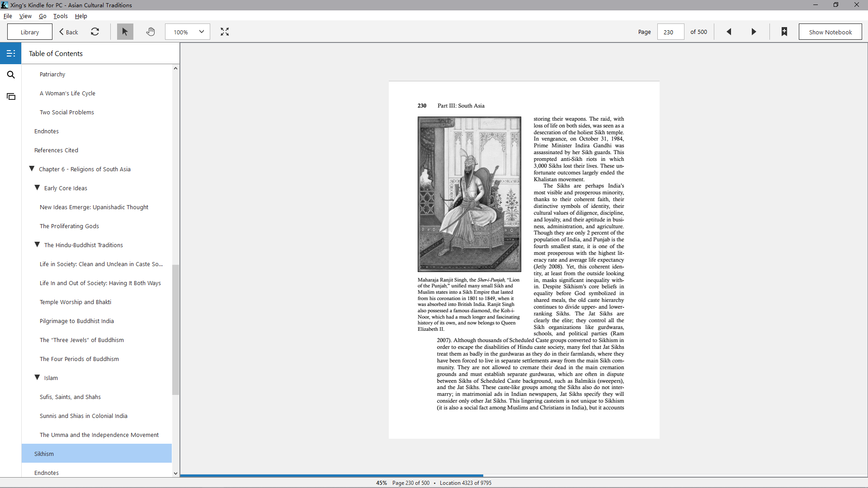
Task: Open the View menu
Action: pyautogui.click(x=25, y=16)
